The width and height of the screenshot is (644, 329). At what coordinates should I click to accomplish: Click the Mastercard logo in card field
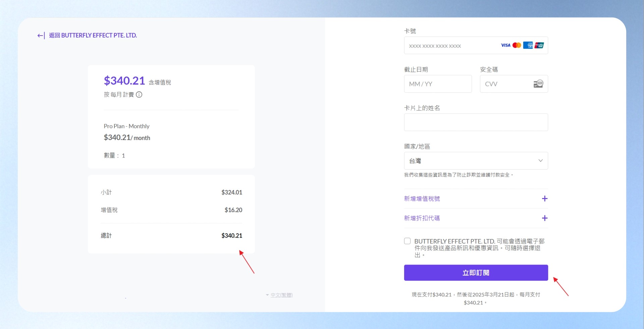tap(517, 45)
